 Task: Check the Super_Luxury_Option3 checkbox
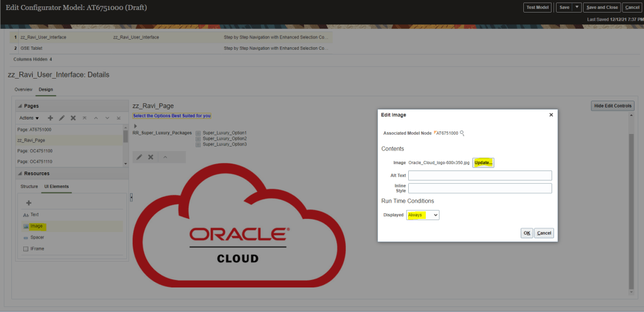[198, 145]
